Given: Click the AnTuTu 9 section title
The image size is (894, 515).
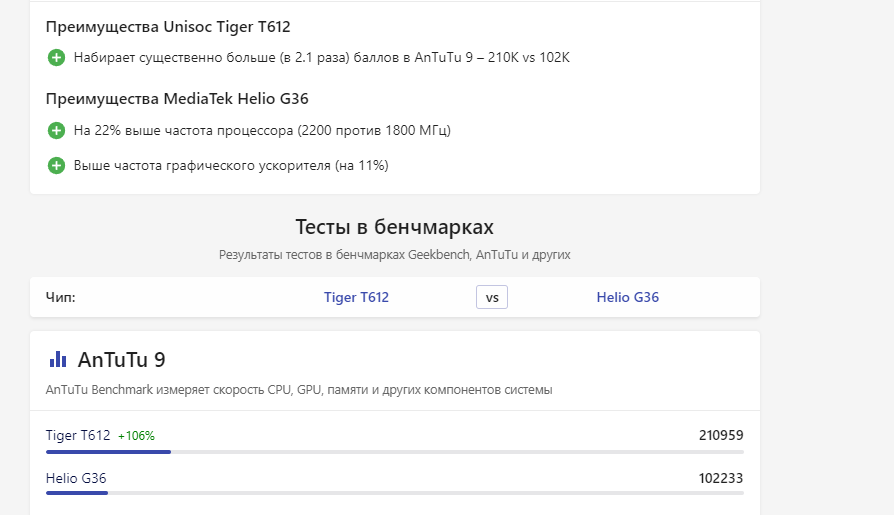Looking at the screenshot, I should click(x=121, y=359).
